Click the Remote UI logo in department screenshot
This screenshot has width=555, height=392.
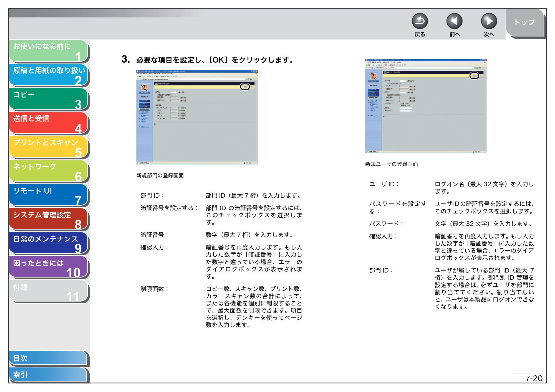tap(144, 88)
